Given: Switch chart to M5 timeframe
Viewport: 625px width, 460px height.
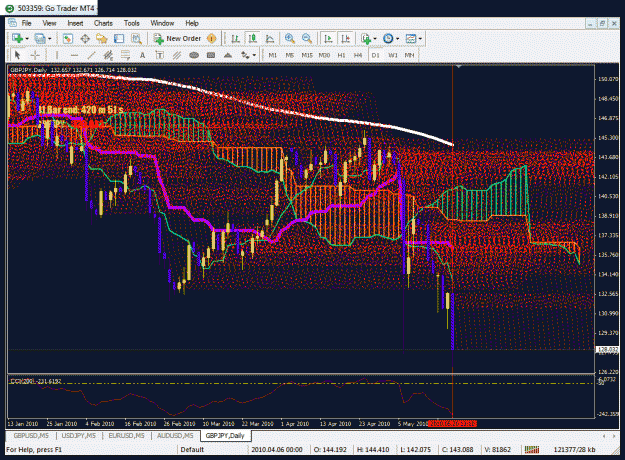Looking at the screenshot, I should point(290,55).
